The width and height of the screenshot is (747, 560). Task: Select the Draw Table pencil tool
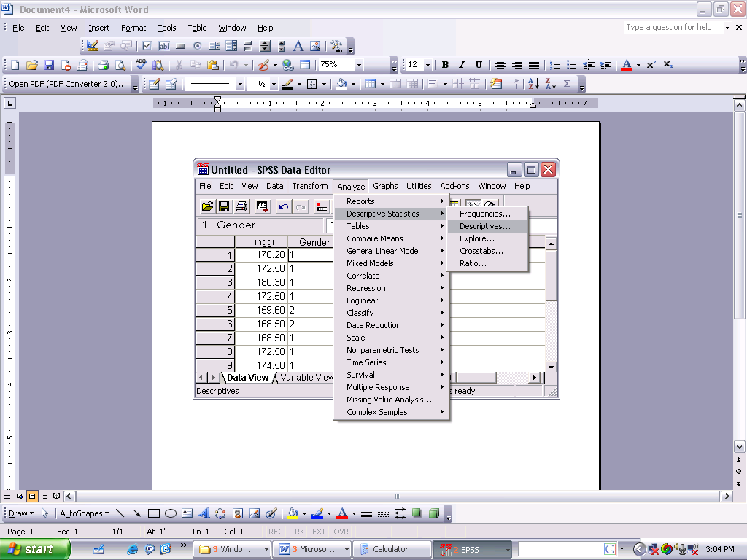pyautogui.click(x=154, y=85)
